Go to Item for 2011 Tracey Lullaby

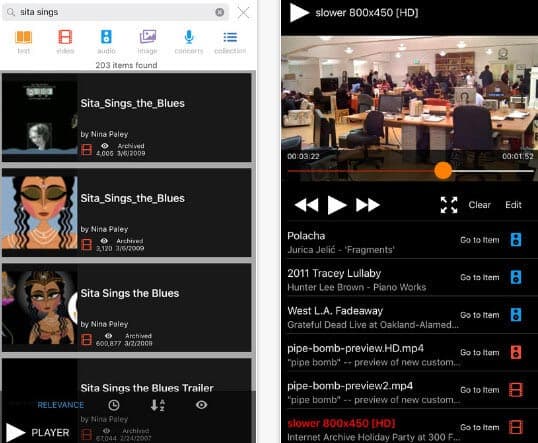coord(480,277)
